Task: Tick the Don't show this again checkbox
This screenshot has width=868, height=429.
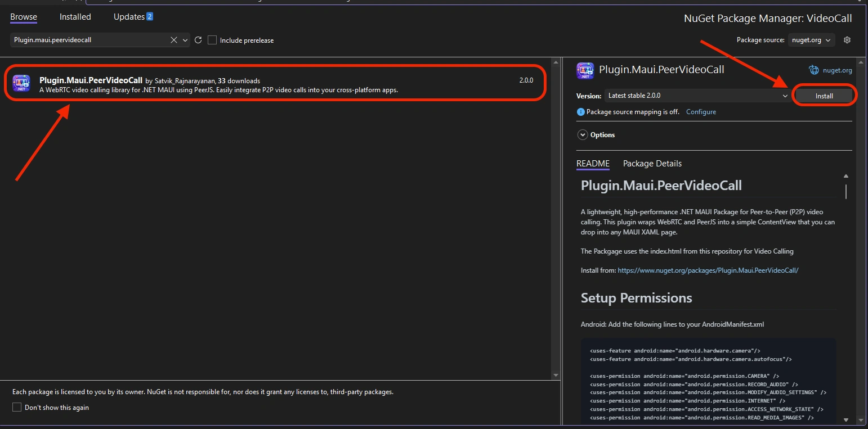Action: click(17, 408)
